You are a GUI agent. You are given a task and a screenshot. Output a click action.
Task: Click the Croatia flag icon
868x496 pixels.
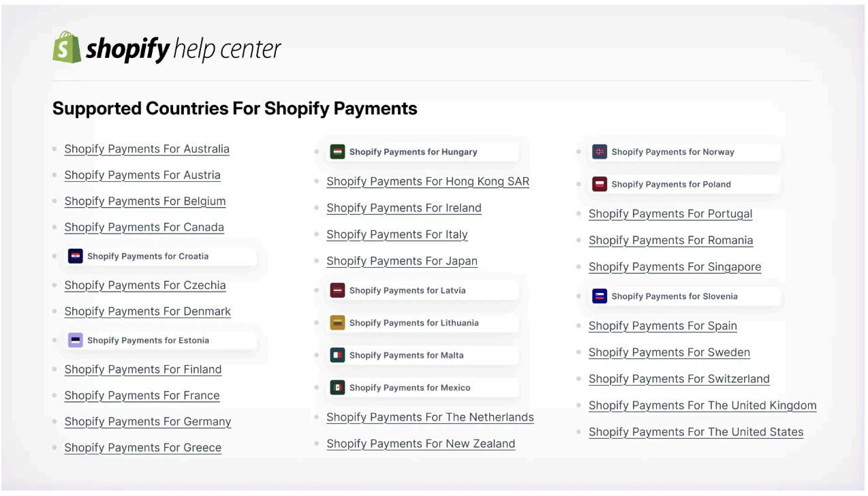(76, 256)
